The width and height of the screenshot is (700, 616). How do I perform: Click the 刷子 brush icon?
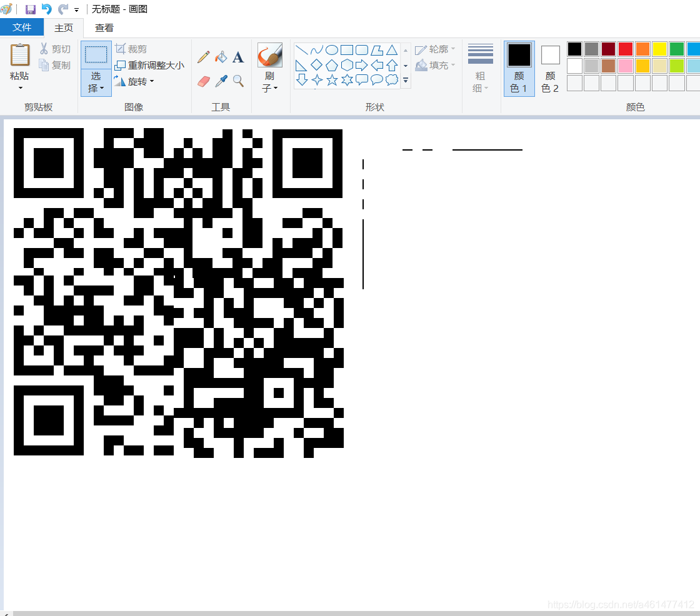coord(269,56)
